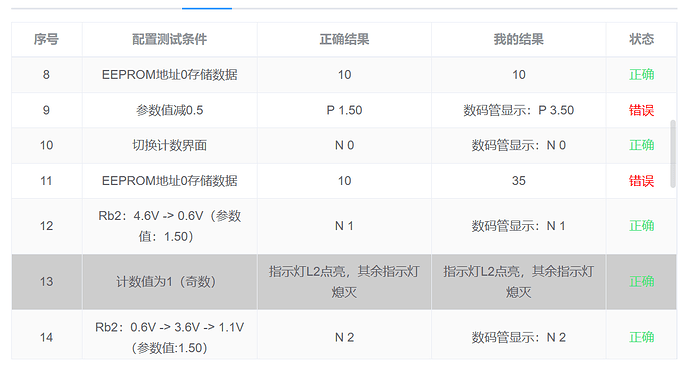Click my result 数码管显示: N 1

(x=518, y=226)
